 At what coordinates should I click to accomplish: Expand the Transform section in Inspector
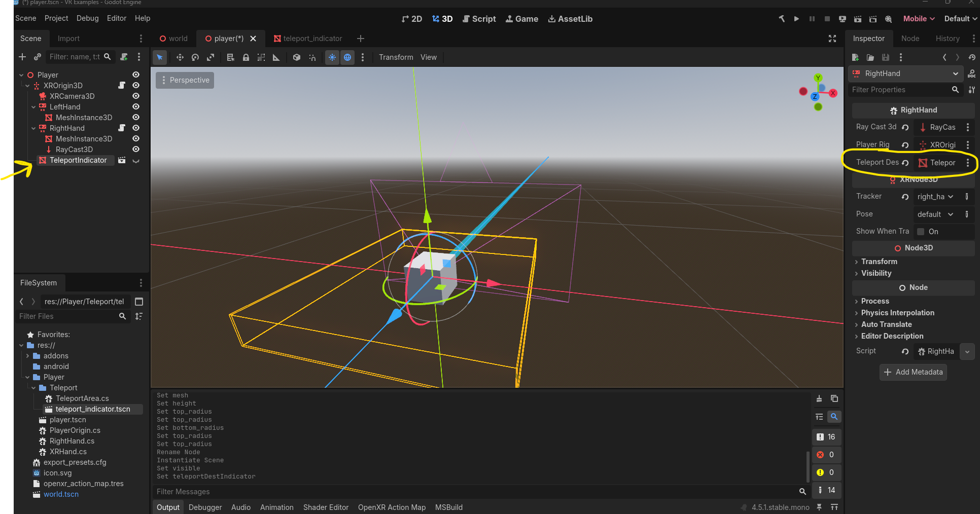[x=879, y=262]
